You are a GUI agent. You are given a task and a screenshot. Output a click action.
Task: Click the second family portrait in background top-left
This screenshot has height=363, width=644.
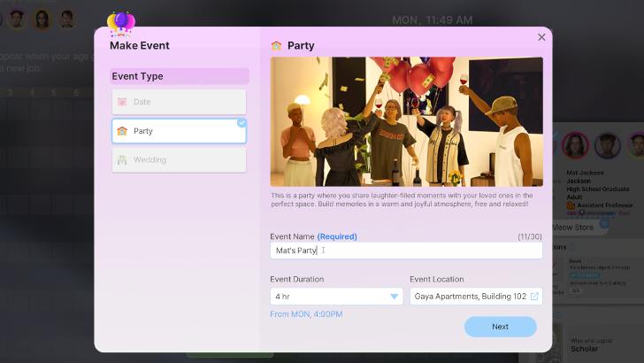pyautogui.click(x=42, y=19)
